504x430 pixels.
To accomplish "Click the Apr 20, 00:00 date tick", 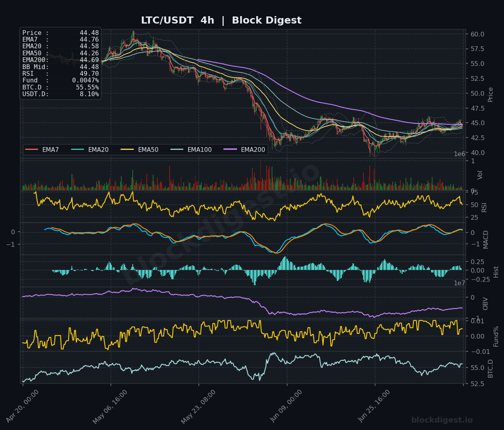I will [23, 406].
